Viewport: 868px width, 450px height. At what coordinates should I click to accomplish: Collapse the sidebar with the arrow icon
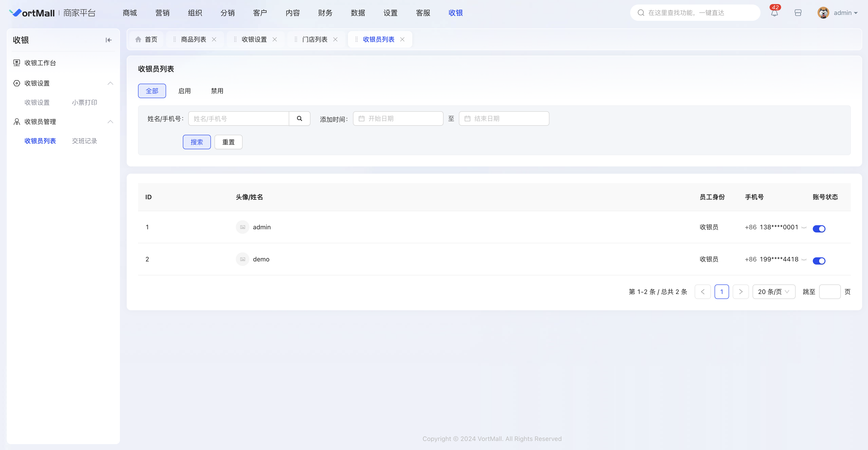(109, 40)
